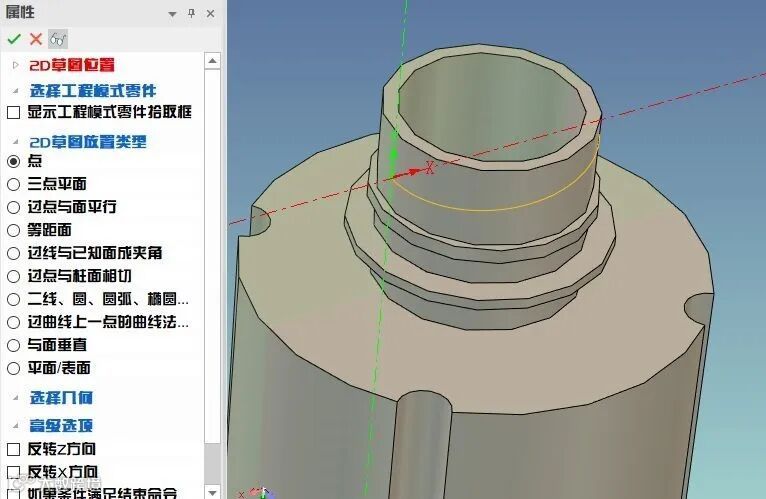Toggle the glasses preview icon
Viewport: 766px width, 499px height.
[x=58, y=39]
